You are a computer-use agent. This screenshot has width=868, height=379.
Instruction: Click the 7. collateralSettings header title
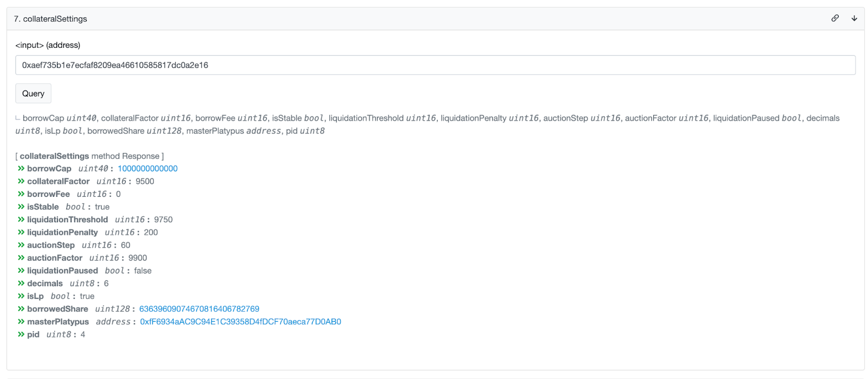click(50, 19)
